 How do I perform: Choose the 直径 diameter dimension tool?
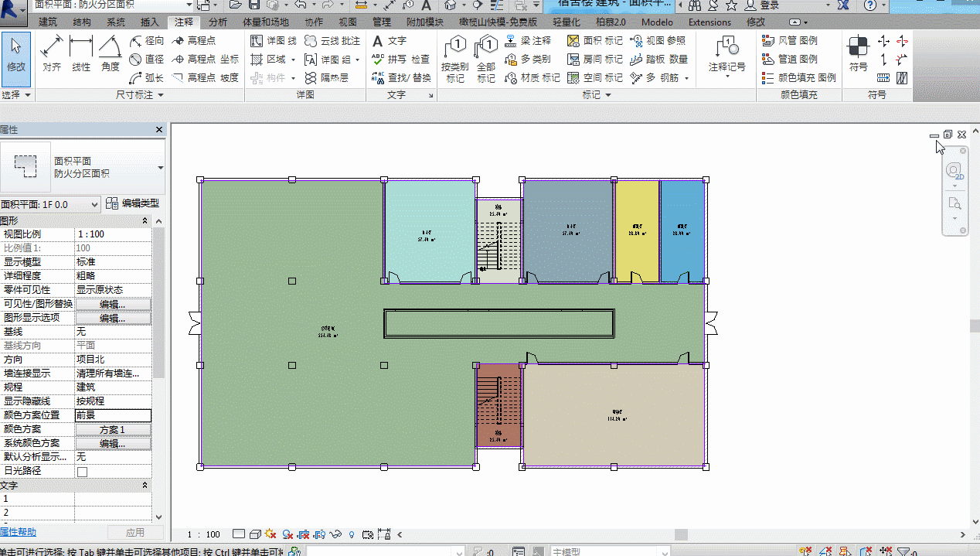click(x=147, y=59)
